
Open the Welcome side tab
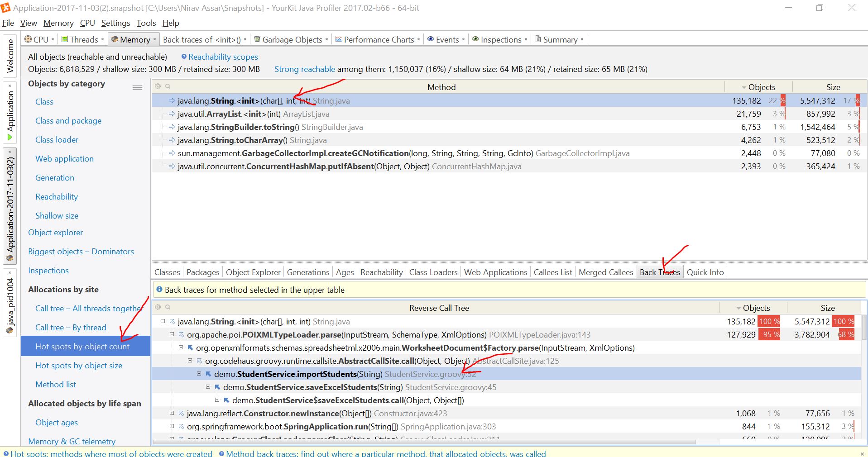point(10,56)
